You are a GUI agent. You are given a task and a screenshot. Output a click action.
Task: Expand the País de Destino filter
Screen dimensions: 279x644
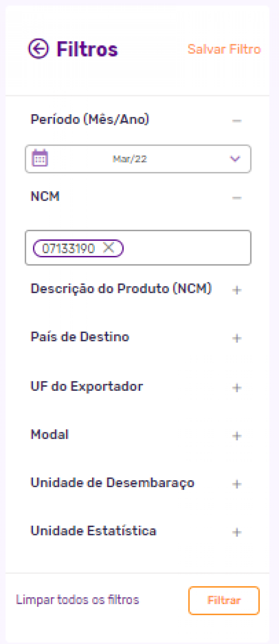236,338
